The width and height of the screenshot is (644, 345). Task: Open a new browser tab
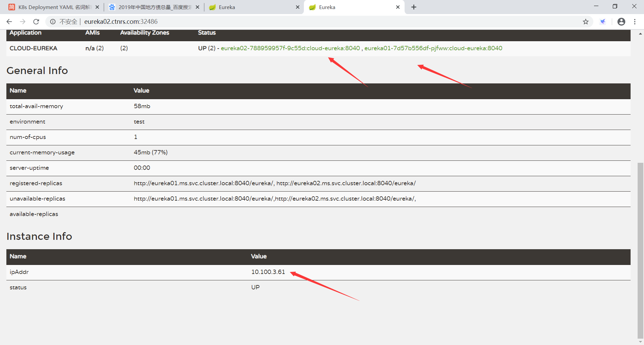point(414,7)
